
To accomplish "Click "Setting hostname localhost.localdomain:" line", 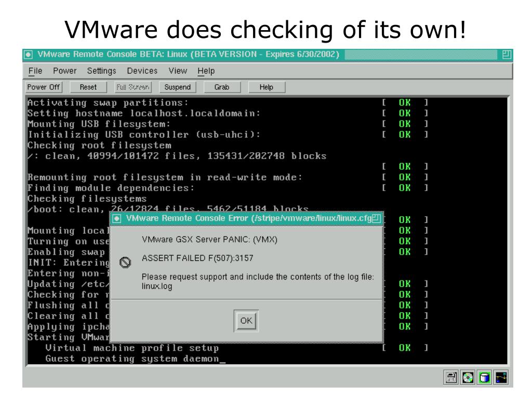I will pyautogui.click(x=144, y=113).
